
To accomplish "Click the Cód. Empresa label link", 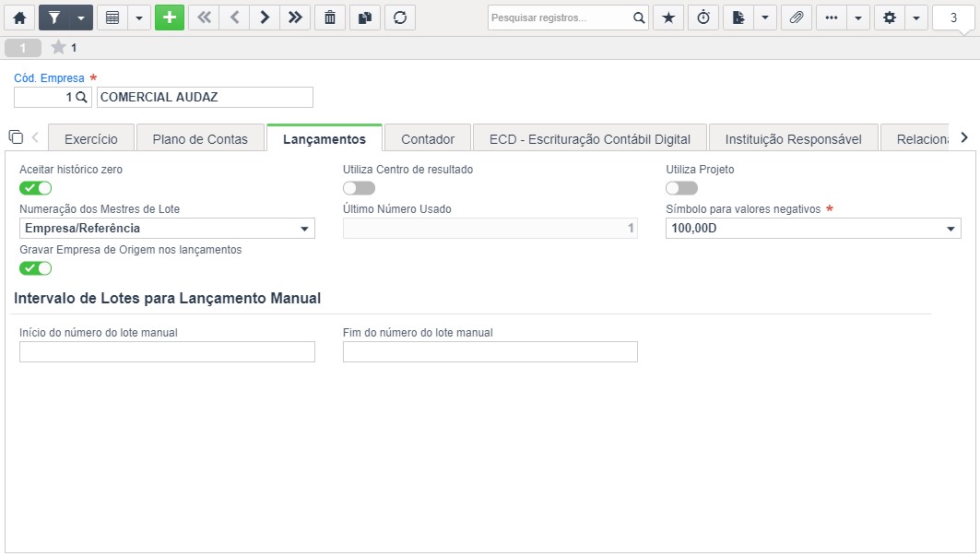I will pyautogui.click(x=50, y=78).
